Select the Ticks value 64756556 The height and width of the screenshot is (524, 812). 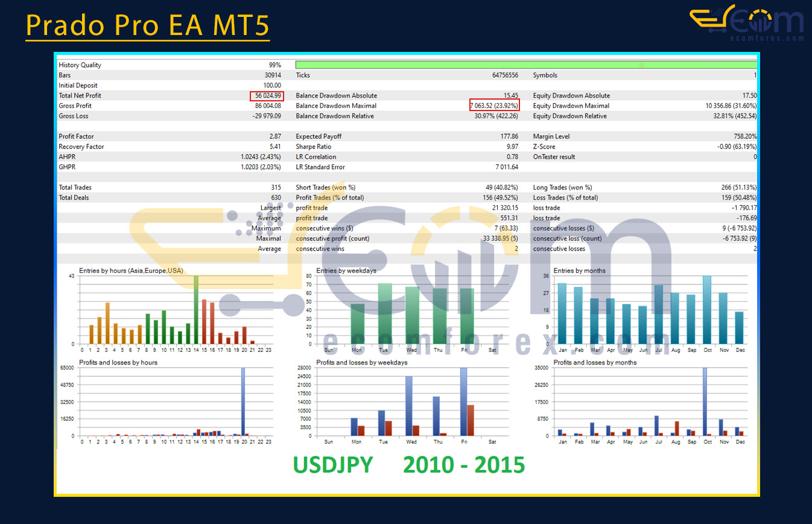coord(505,75)
